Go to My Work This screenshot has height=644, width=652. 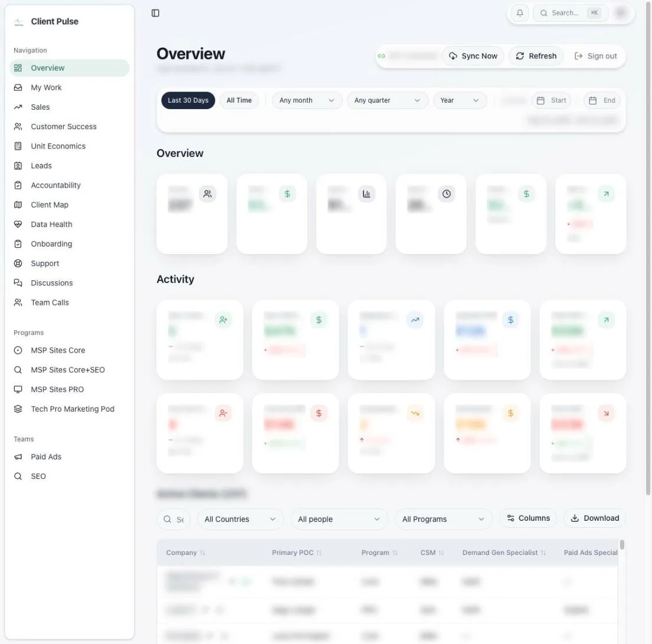click(x=70, y=87)
